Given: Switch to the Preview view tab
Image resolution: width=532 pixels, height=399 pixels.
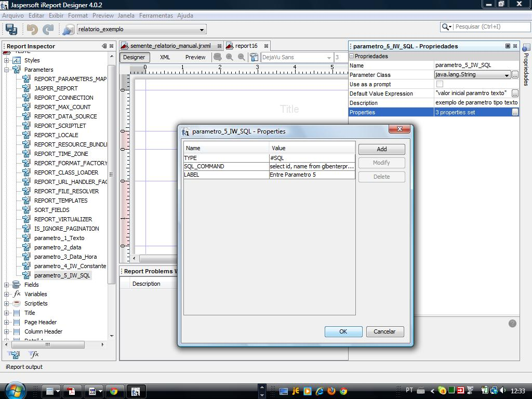Looking at the screenshot, I should pyautogui.click(x=195, y=57).
